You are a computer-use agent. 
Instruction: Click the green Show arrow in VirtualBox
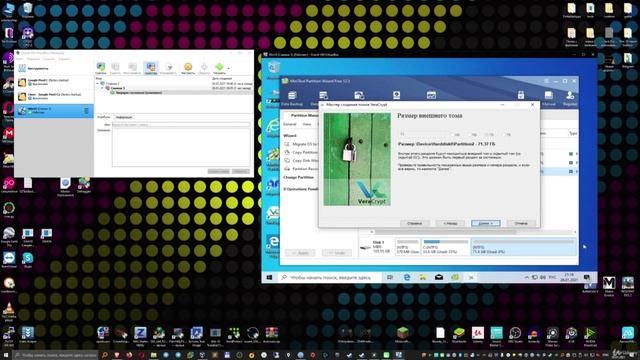click(219, 68)
